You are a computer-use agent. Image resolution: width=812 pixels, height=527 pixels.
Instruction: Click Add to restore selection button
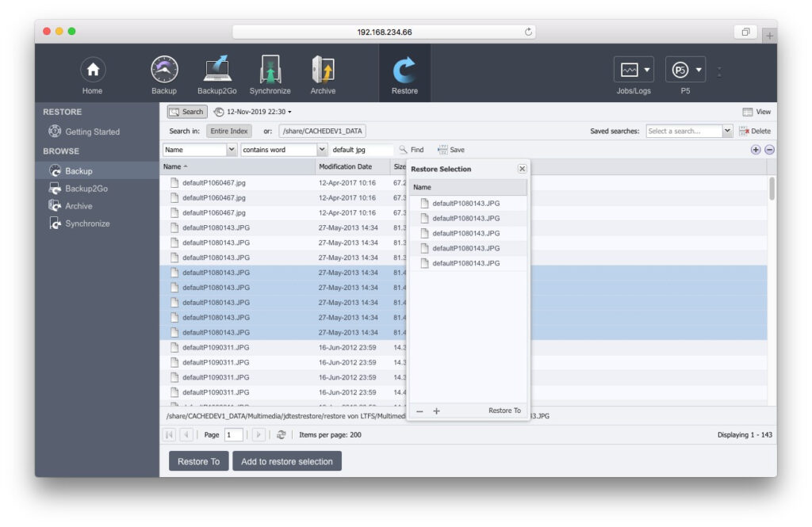point(287,461)
